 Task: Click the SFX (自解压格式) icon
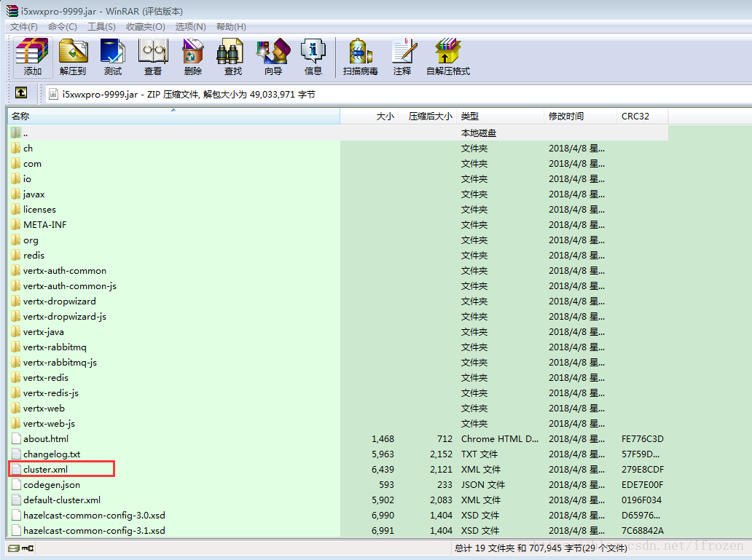coord(448,57)
